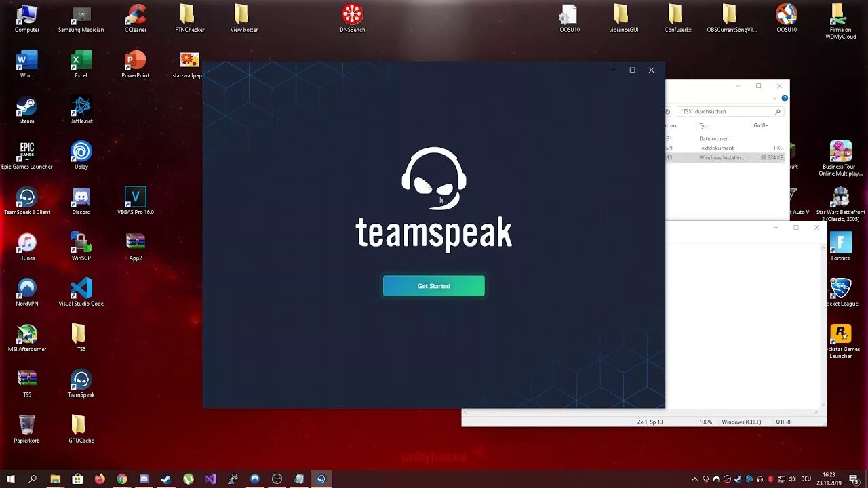The width and height of the screenshot is (868, 488).
Task: Open the Word desktop shortcut
Action: coord(26,64)
